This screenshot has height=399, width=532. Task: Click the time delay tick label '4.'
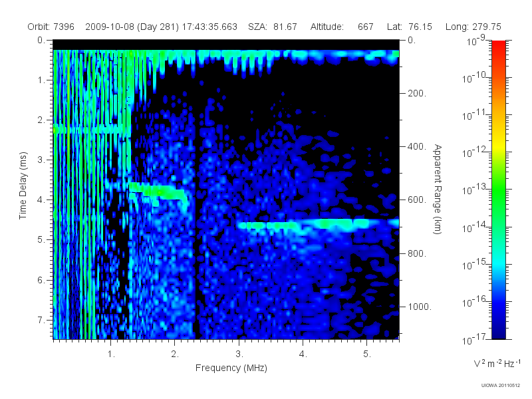click(x=41, y=200)
